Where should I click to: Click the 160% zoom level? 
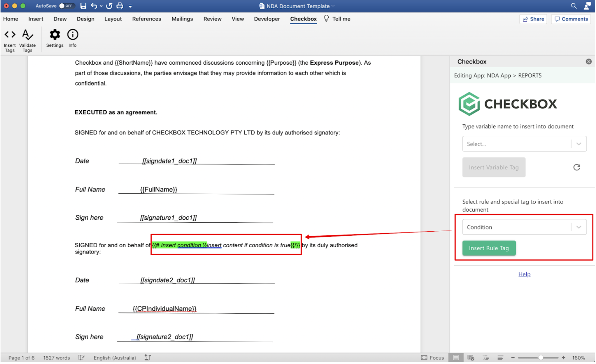tap(578, 358)
